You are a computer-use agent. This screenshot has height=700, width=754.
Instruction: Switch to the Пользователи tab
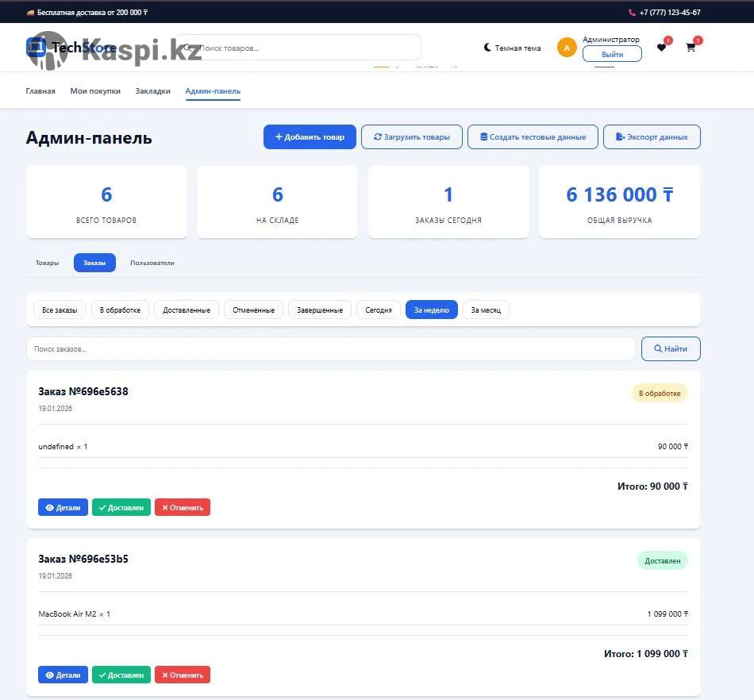click(x=152, y=263)
